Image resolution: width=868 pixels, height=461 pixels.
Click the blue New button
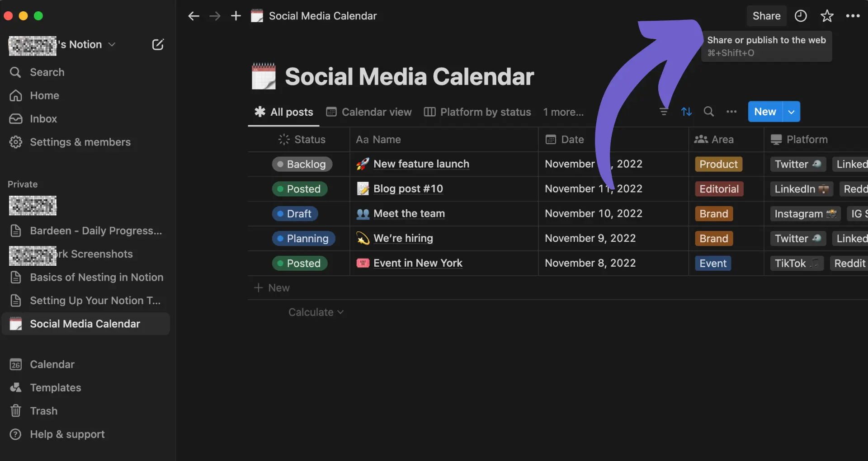pos(765,112)
